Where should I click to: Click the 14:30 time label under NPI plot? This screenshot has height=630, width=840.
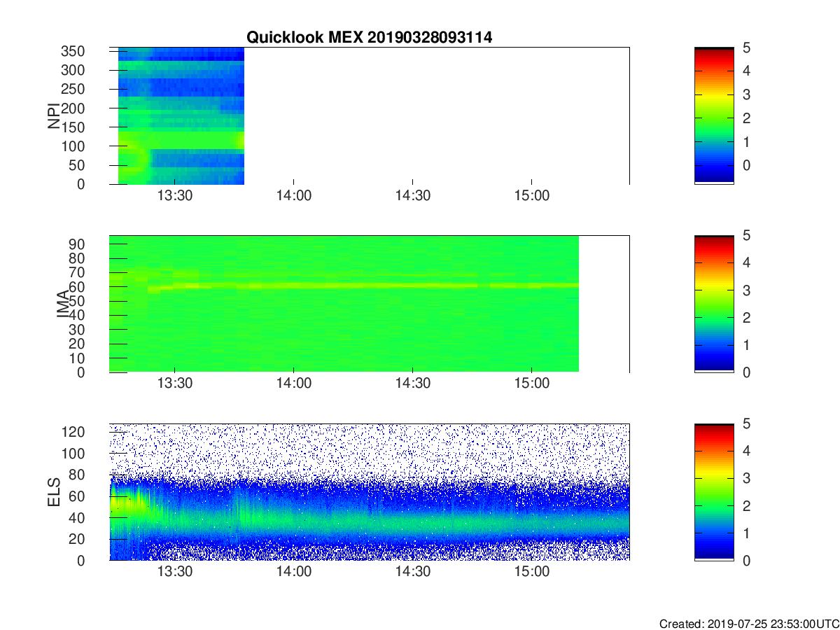pyautogui.click(x=412, y=195)
